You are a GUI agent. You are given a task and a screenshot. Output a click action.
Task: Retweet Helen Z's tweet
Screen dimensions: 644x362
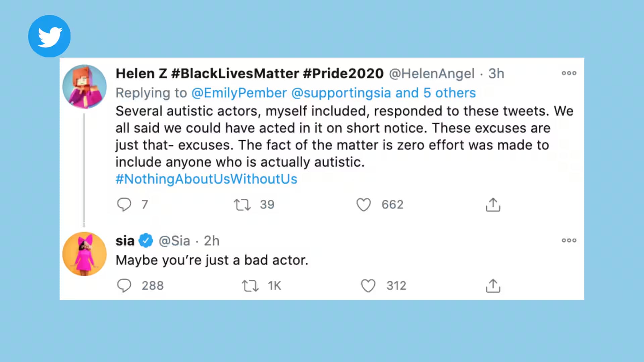pyautogui.click(x=242, y=204)
